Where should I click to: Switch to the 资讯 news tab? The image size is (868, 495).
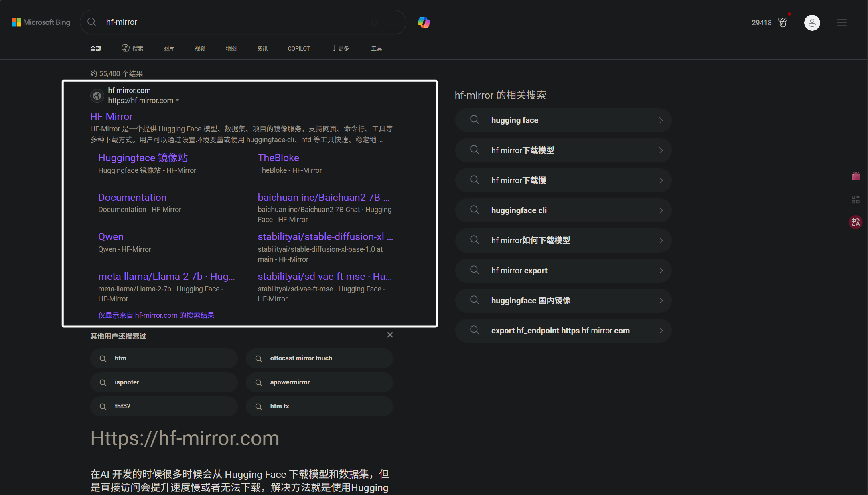pyautogui.click(x=262, y=48)
